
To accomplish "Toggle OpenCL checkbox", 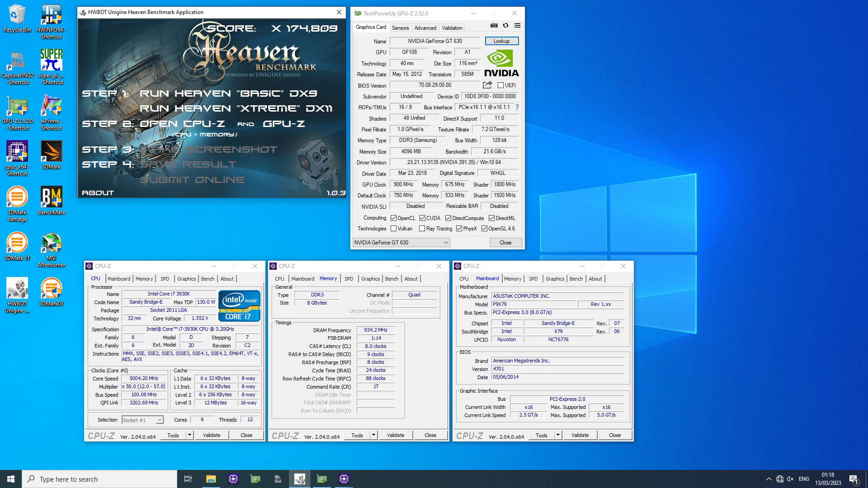I will point(393,218).
